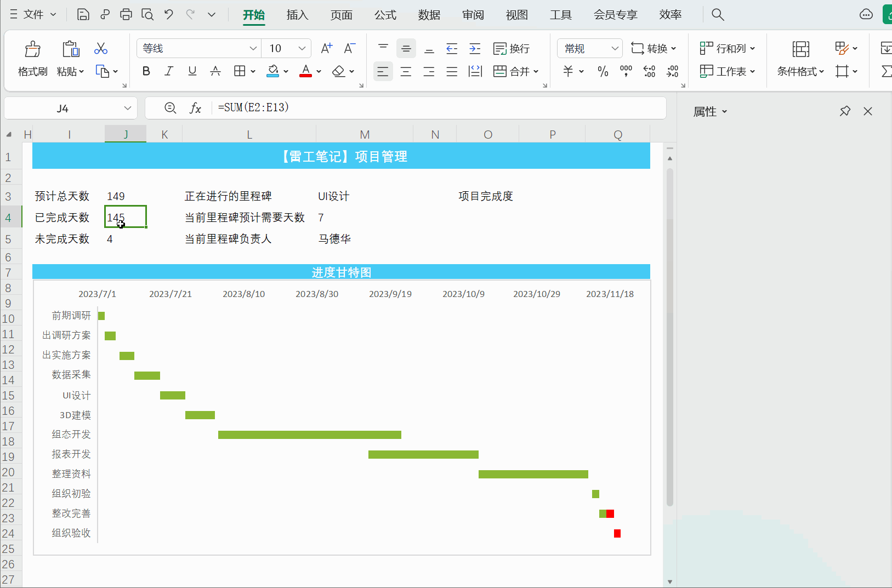Image resolution: width=892 pixels, height=588 pixels.
Task: Toggle Strikethrough formatting
Action: [x=215, y=71]
